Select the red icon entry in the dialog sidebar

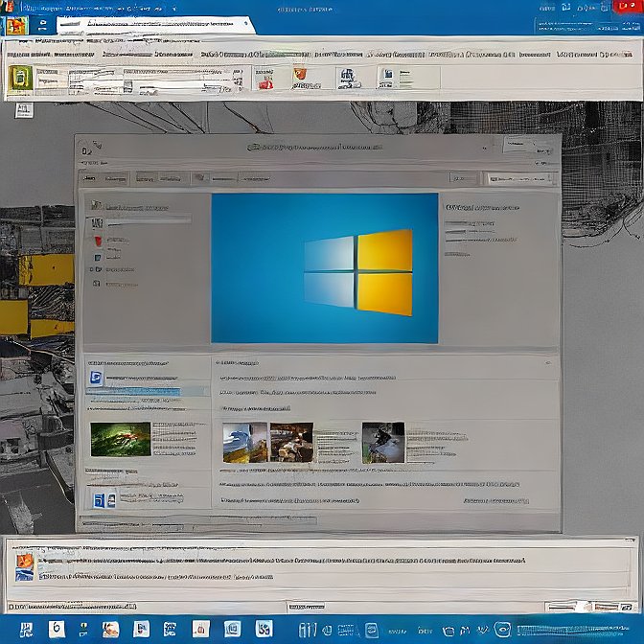pos(98,241)
